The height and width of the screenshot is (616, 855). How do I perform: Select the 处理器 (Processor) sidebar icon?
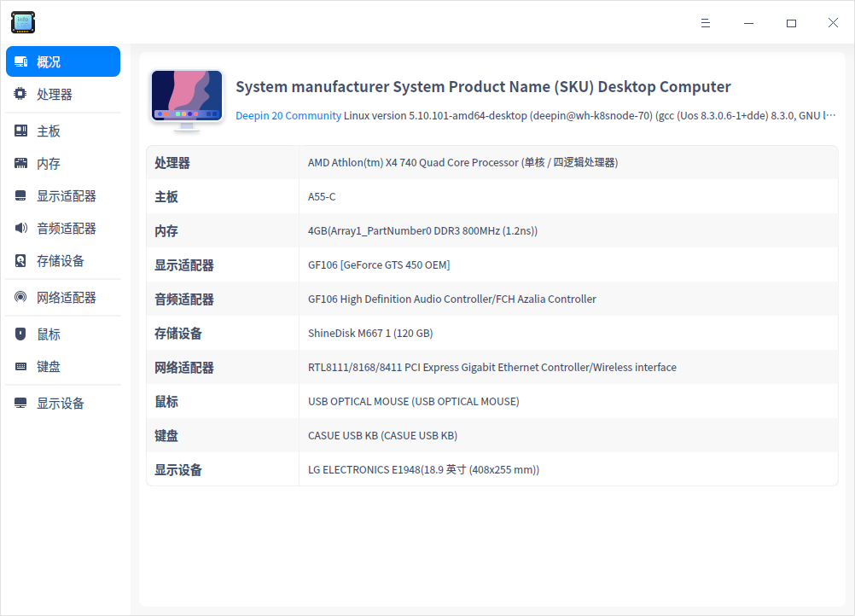tap(20, 94)
